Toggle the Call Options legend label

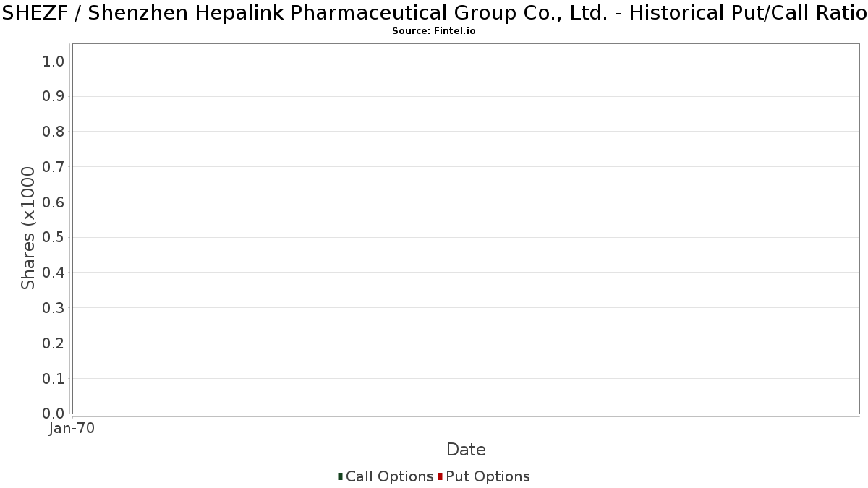[x=390, y=476]
